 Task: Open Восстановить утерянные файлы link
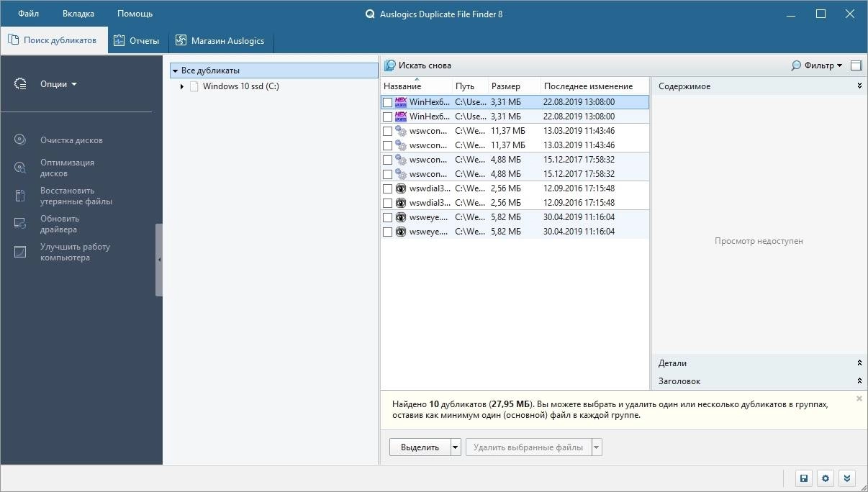point(76,196)
